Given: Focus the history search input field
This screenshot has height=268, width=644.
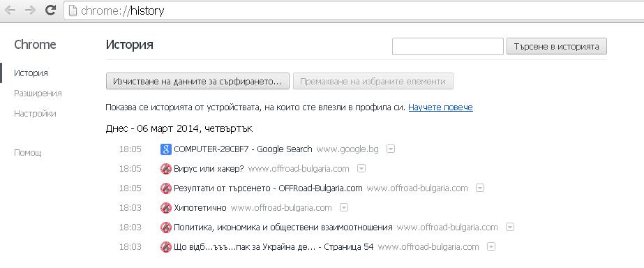Looking at the screenshot, I should click(x=448, y=47).
